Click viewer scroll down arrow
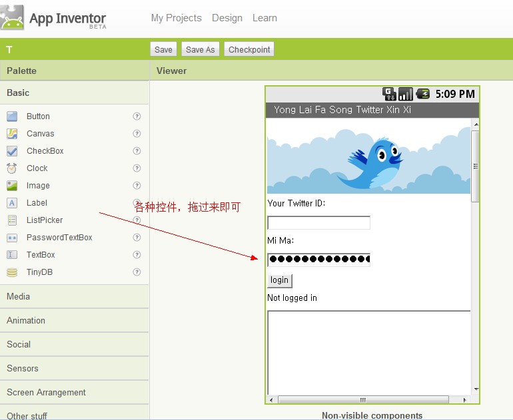Viewport: 513px width, 420px height. pyautogui.click(x=476, y=389)
